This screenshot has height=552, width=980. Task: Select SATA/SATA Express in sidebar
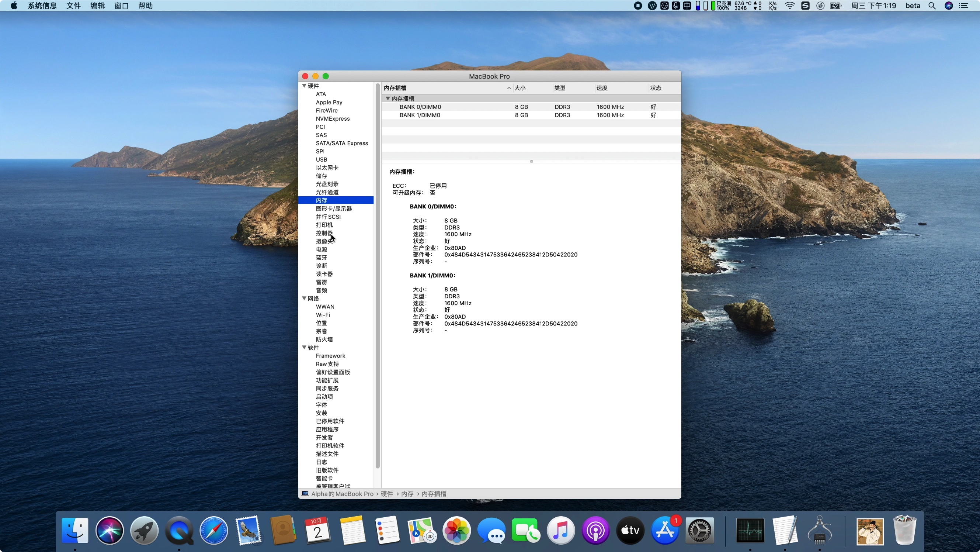pyautogui.click(x=342, y=143)
